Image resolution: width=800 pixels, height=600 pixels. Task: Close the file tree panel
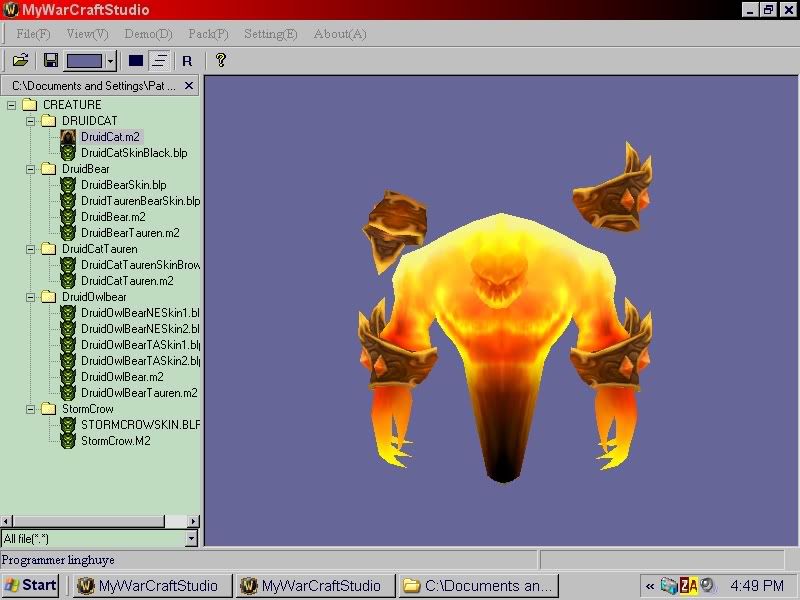click(189, 86)
